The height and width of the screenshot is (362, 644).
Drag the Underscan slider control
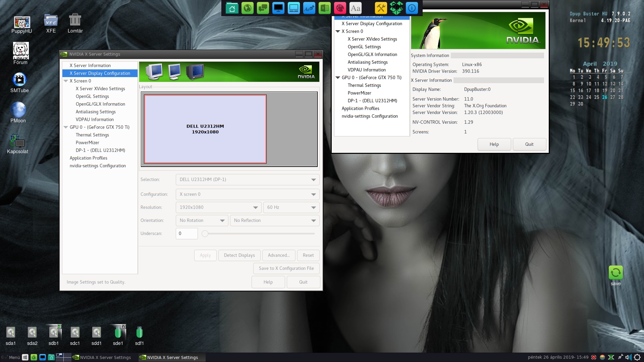click(204, 233)
